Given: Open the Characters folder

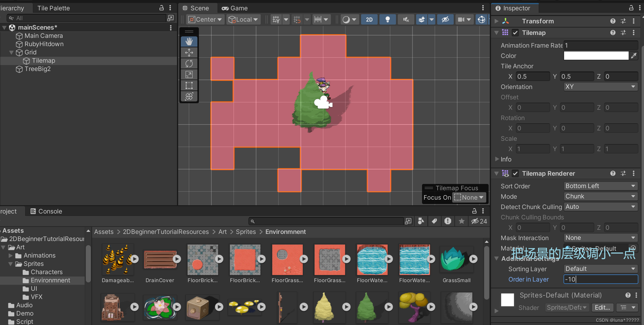Looking at the screenshot, I should [46, 272].
